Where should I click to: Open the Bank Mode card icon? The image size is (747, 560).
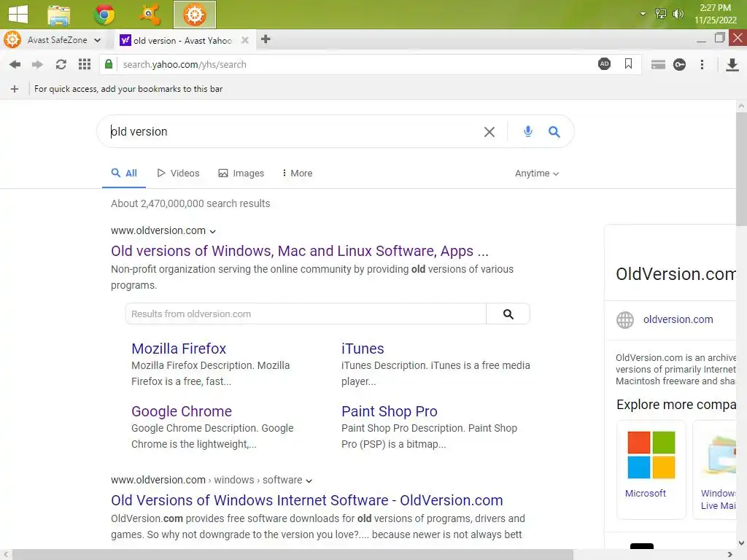[x=658, y=65]
